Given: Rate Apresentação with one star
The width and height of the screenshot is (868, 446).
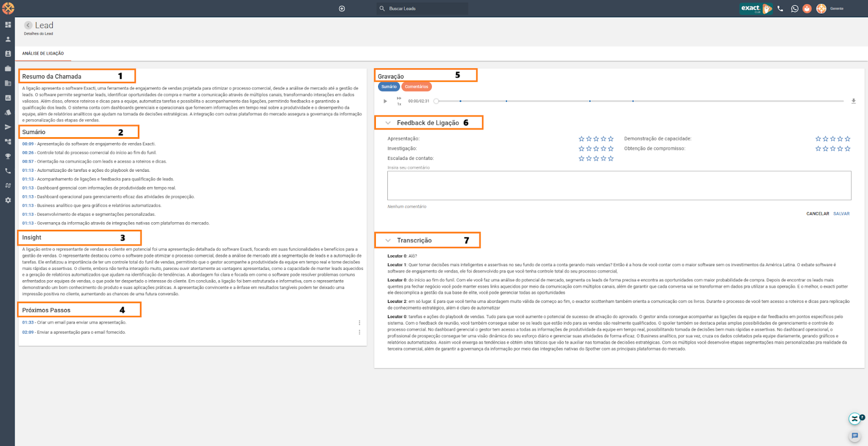Looking at the screenshot, I should click(582, 139).
